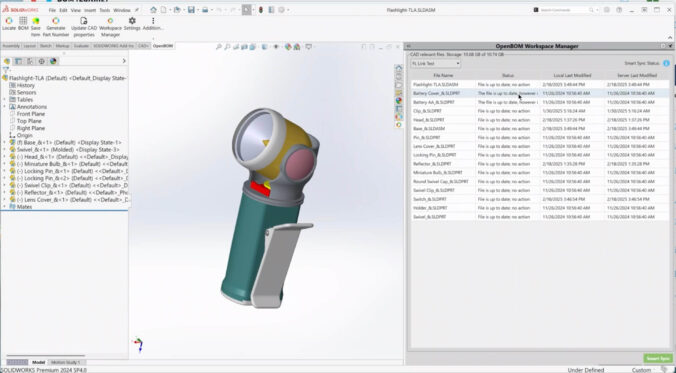Switch to the SOLIDWORKS Add-Ins tab
Image resolution: width=676 pixels, height=373 pixels.
(x=114, y=46)
